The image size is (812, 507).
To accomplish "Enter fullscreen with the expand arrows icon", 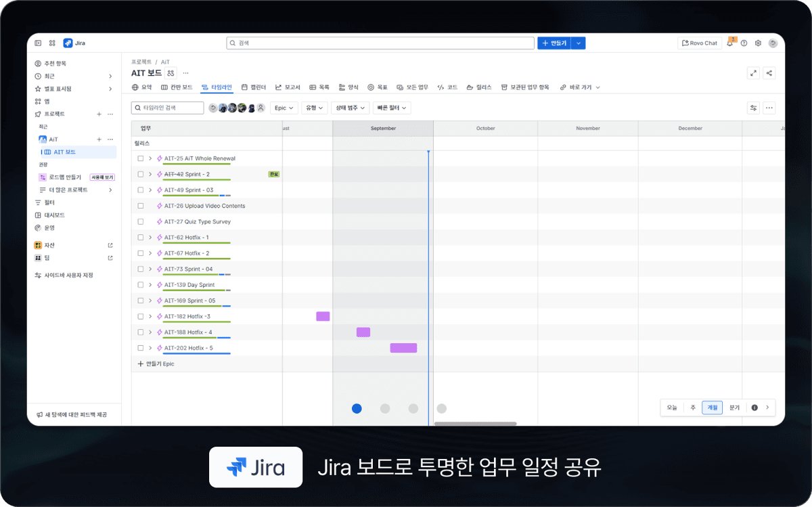I will tap(753, 73).
